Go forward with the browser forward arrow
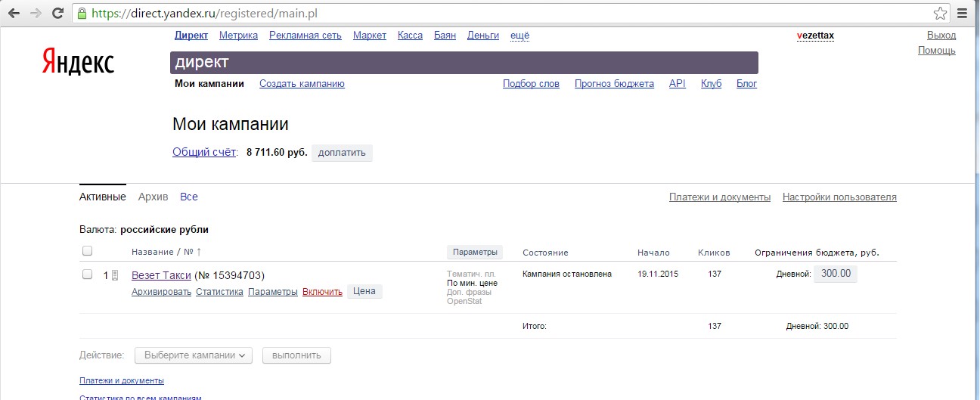 coord(35,13)
